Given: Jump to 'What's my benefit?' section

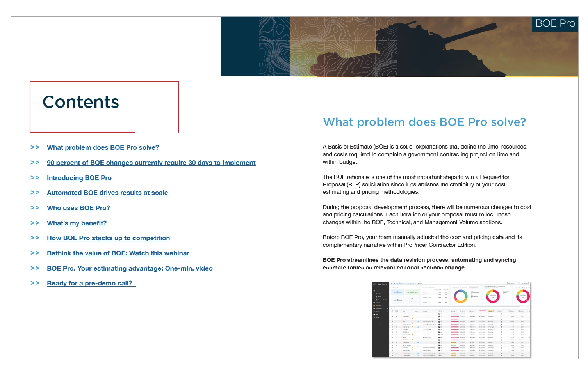Looking at the screenshot, I should coord(77,223).
